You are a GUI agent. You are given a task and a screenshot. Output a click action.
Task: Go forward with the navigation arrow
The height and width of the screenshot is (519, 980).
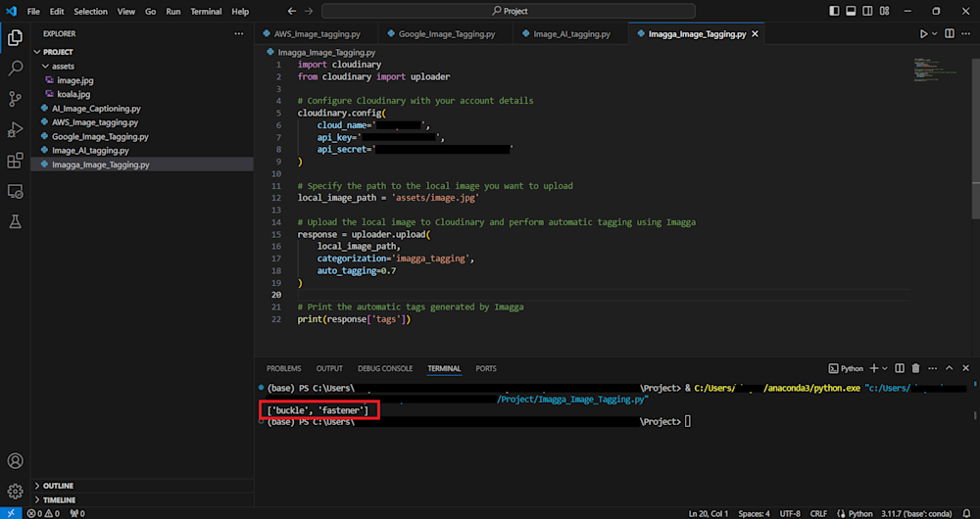pos(310,11)
